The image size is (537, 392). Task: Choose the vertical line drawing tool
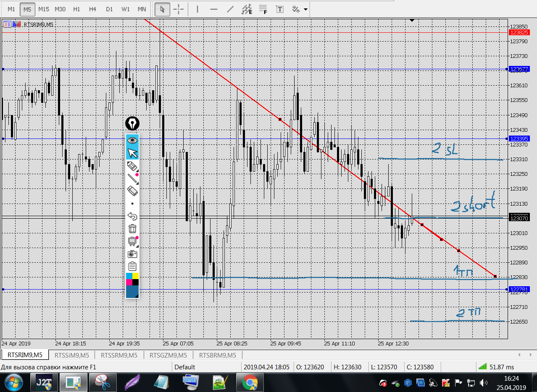[197, 9]
